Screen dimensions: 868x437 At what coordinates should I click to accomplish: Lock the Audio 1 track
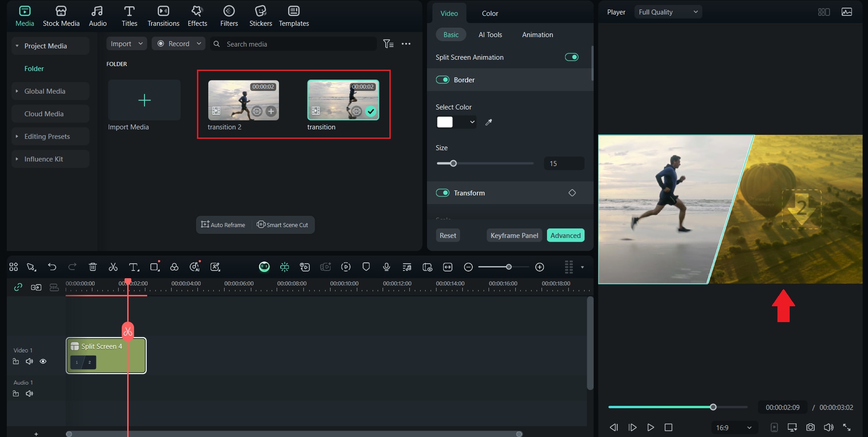16,394
